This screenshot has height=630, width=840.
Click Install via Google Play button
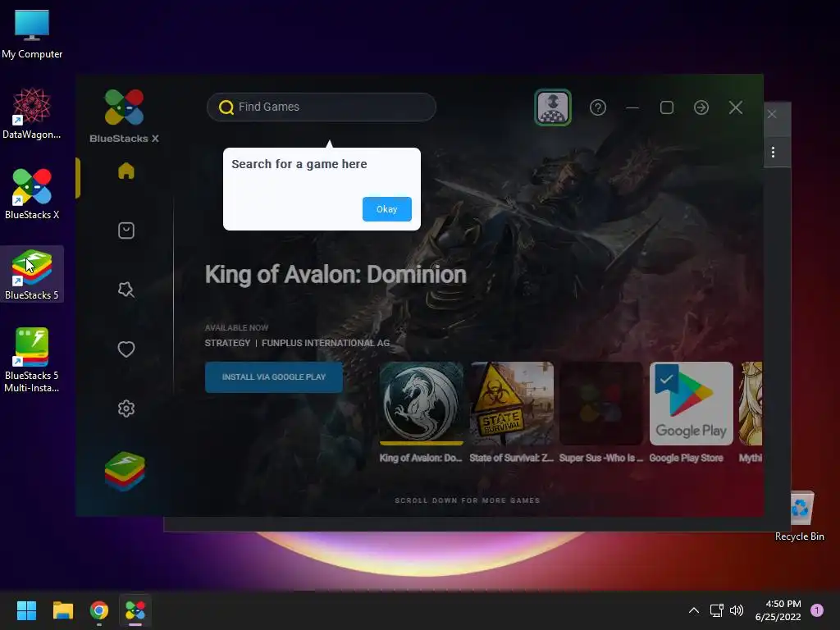coord(274,377)
